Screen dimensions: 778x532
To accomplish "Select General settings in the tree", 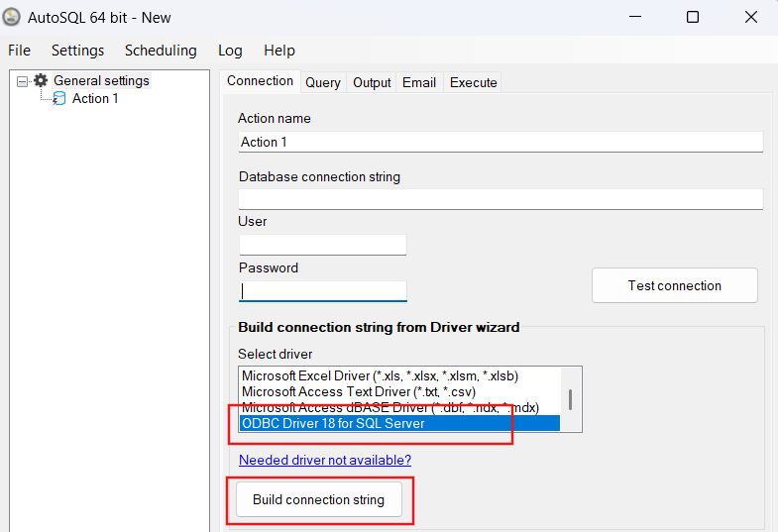I will click(101, 80).
